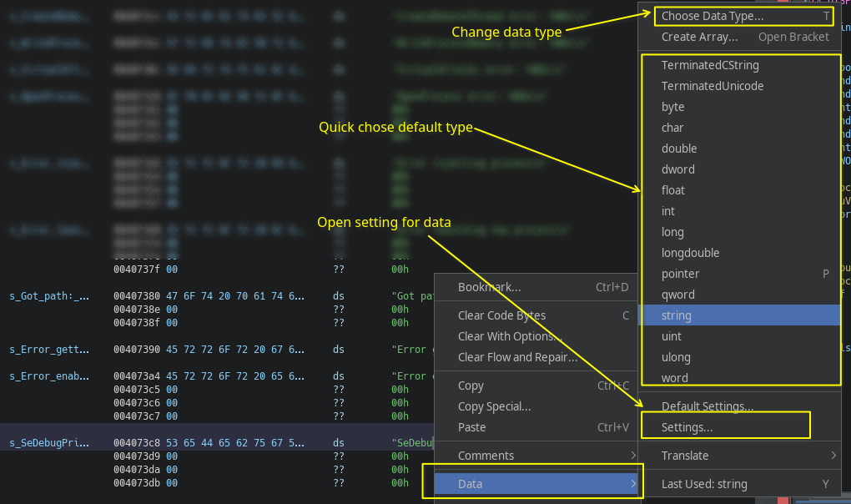Apply TerminatedCString data type
The height and width of the screenshot is (504, 851).
click(x=738, y=65)
